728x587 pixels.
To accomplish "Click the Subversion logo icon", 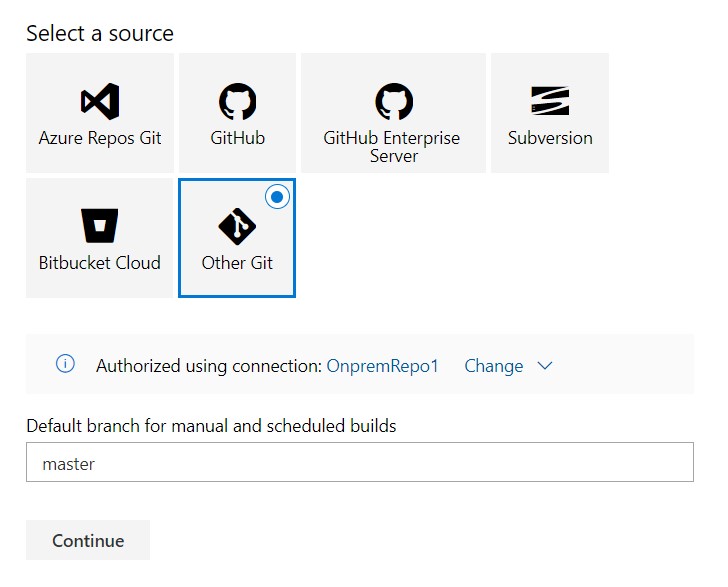I will coord(550,101).
